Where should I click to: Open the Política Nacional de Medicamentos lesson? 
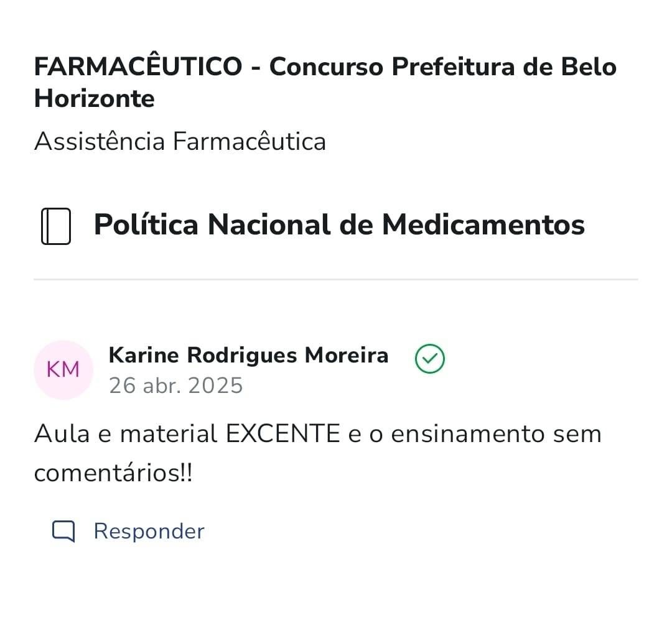pos(338,224)
